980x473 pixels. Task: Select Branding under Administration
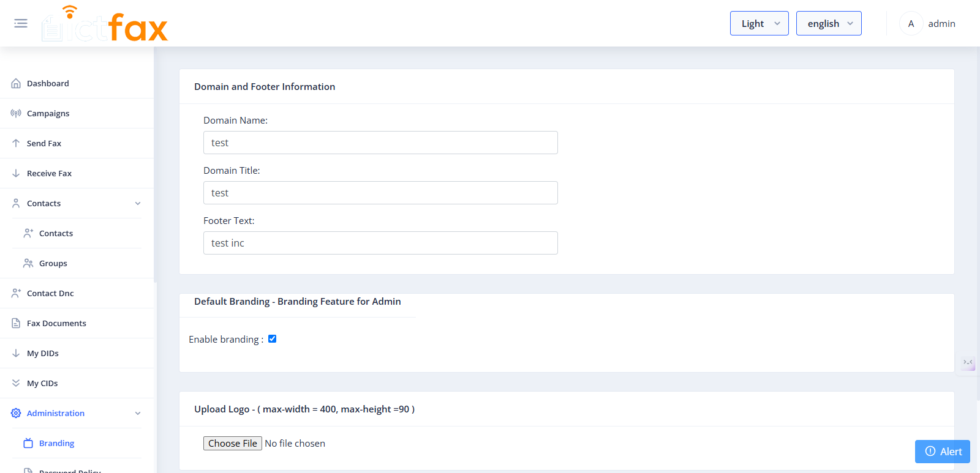coord(77,443)
